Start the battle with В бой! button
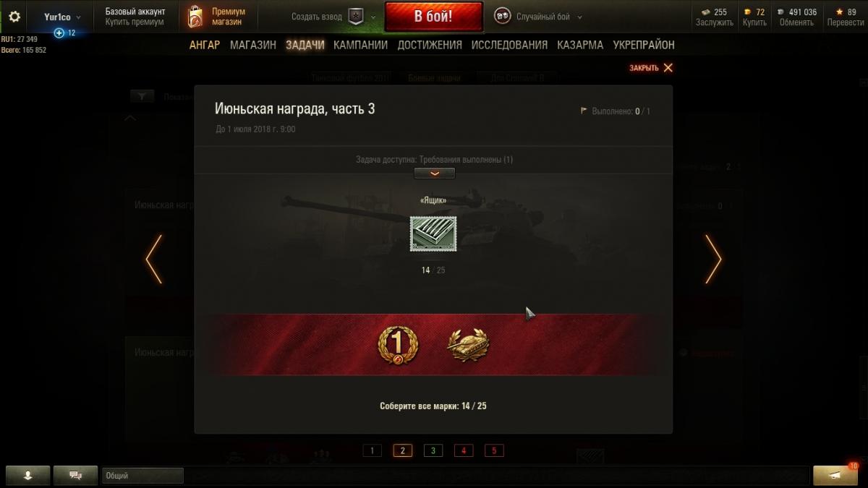868x488 pixels. 433,17
